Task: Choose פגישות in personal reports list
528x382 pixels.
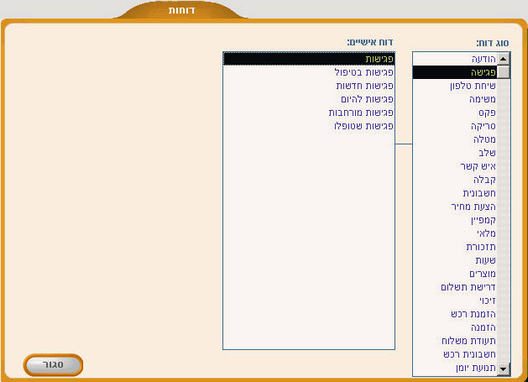Action: click(x=309, y=59)
